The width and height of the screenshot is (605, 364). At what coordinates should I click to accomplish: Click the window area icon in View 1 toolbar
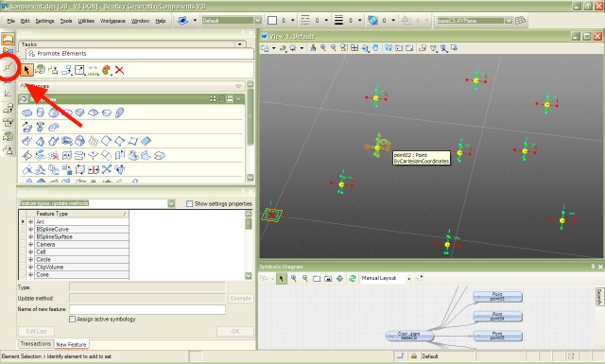click(x=344, y=48)
